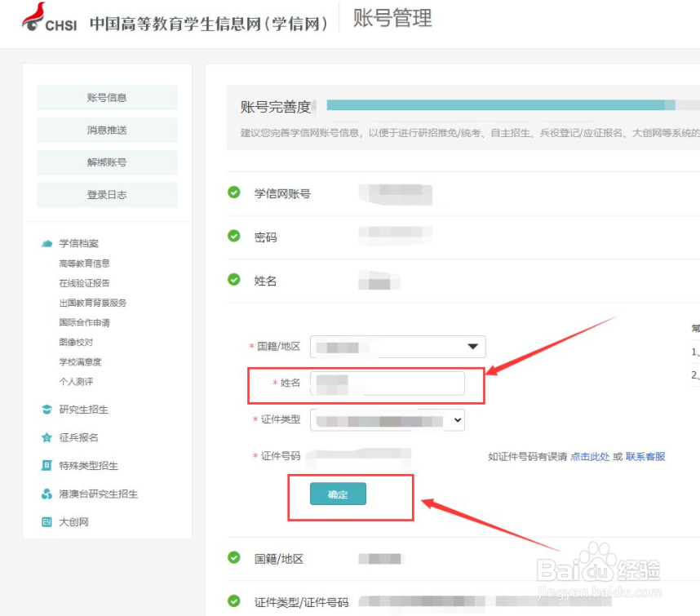This screenshot has height=616, width=700.
Task: Click the 学信网账号 label
Action: coord(282,193)
